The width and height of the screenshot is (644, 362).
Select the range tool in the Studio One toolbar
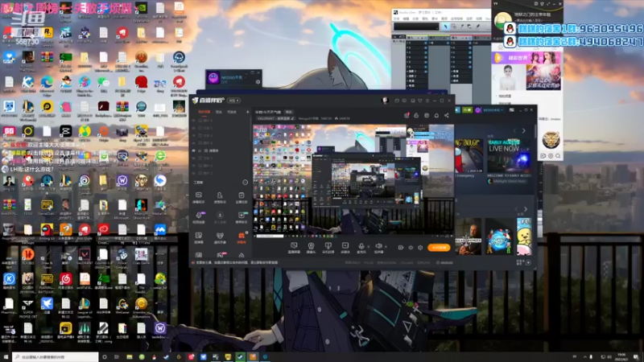tap(453, 27)
